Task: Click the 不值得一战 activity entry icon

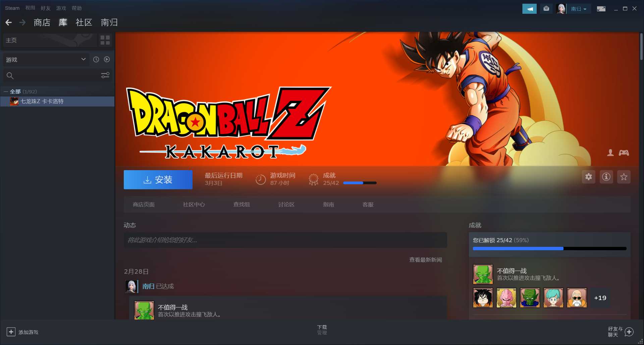Action: 144,310
